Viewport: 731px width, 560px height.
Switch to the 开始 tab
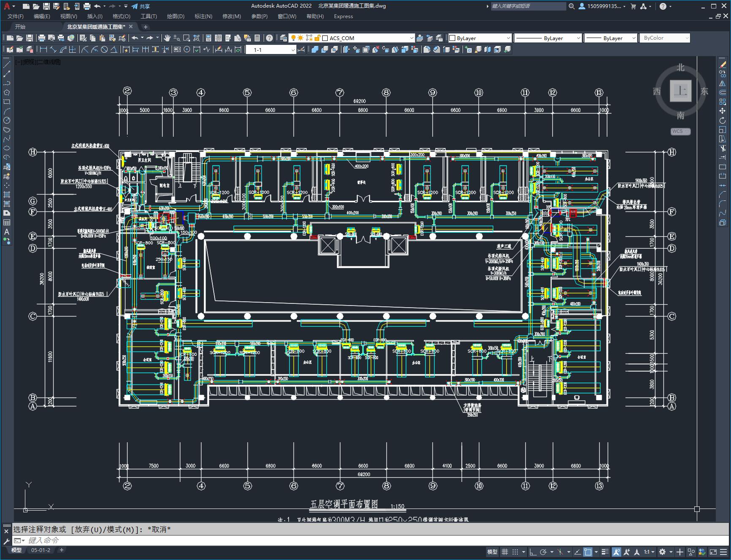coord(20,27)
